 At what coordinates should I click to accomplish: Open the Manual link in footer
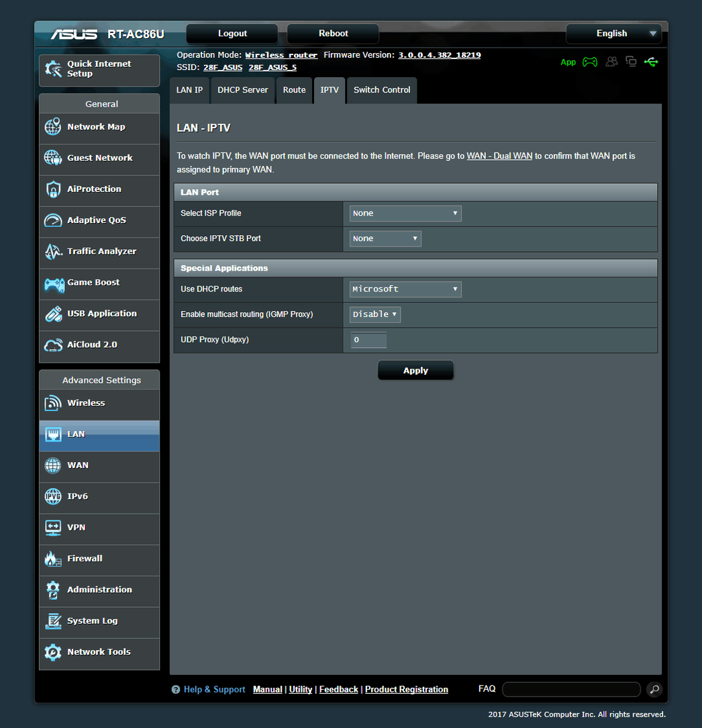267,690
